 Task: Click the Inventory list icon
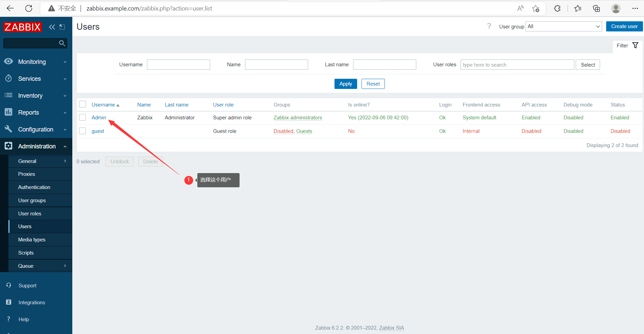8,95
